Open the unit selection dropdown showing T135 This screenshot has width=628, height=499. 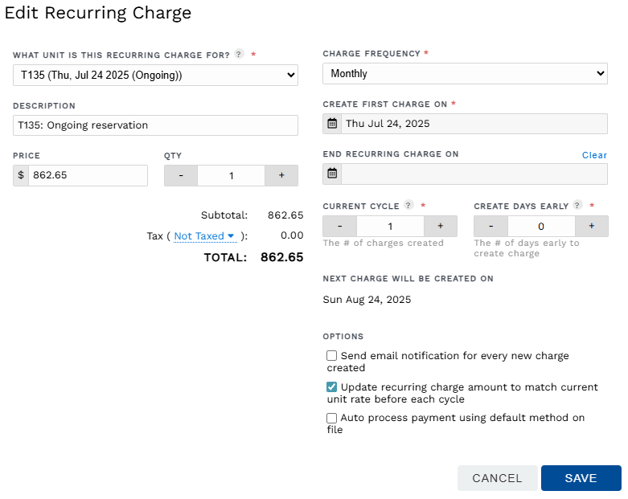coord(155,75)
